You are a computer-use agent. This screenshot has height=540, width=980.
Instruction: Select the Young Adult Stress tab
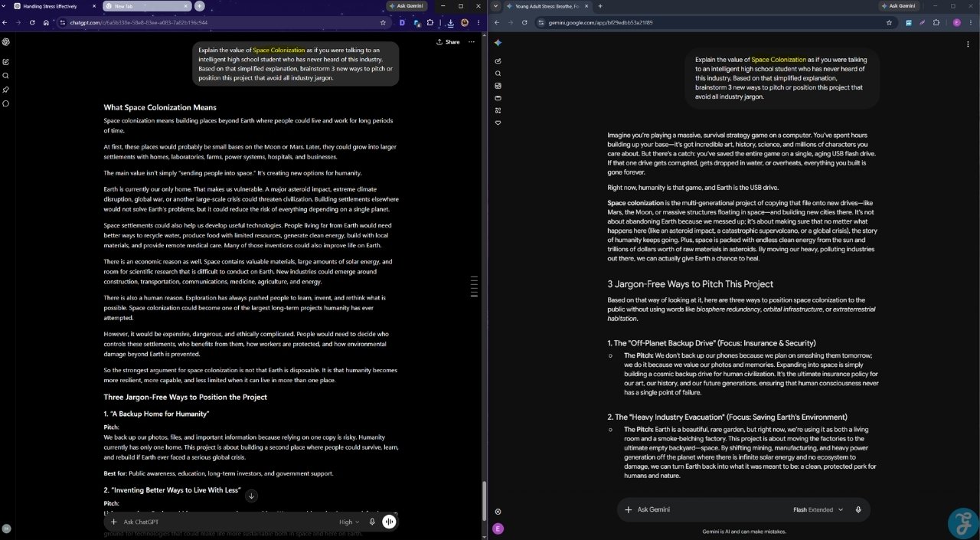[x=548, y=6]
